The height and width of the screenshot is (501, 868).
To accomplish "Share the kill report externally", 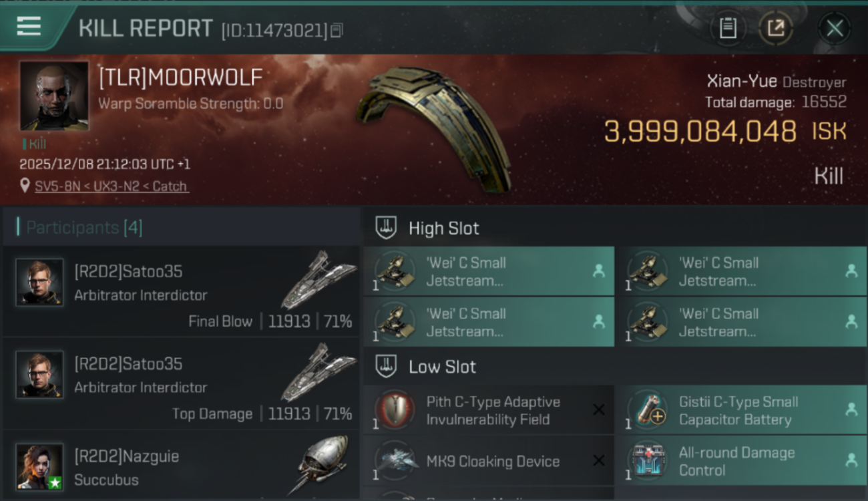I will tap(775, 28).
